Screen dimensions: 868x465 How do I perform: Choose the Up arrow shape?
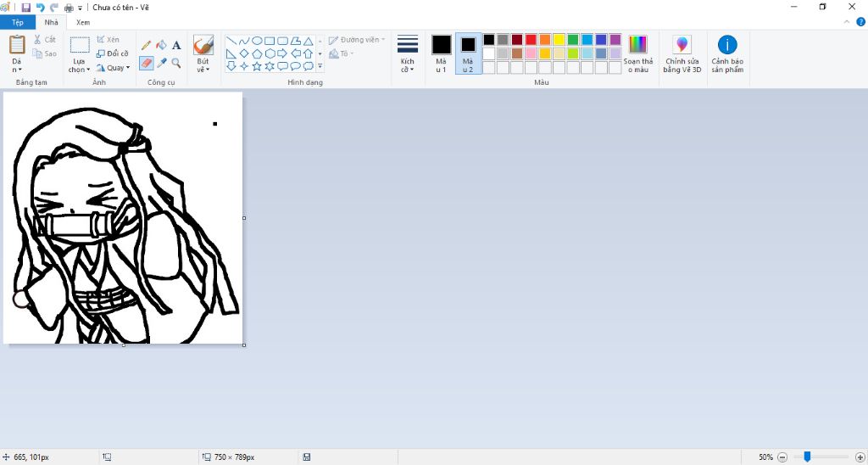(309, 53)
